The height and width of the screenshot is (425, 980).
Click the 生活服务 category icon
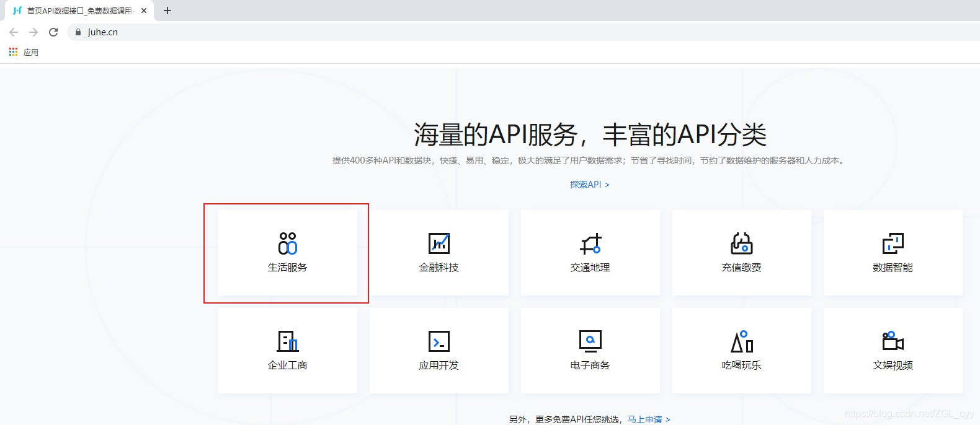point(288,243)
